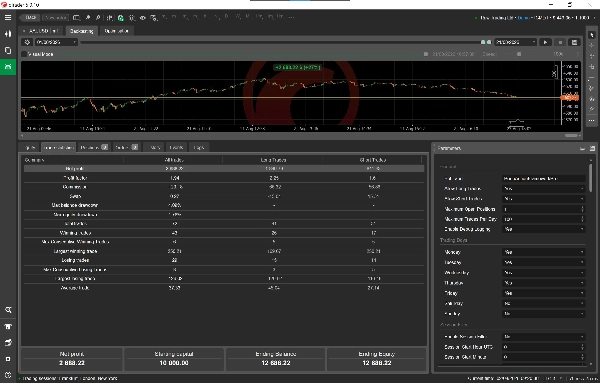
Task: Open the Trade section in left sidebar
Action: [8, 34]
